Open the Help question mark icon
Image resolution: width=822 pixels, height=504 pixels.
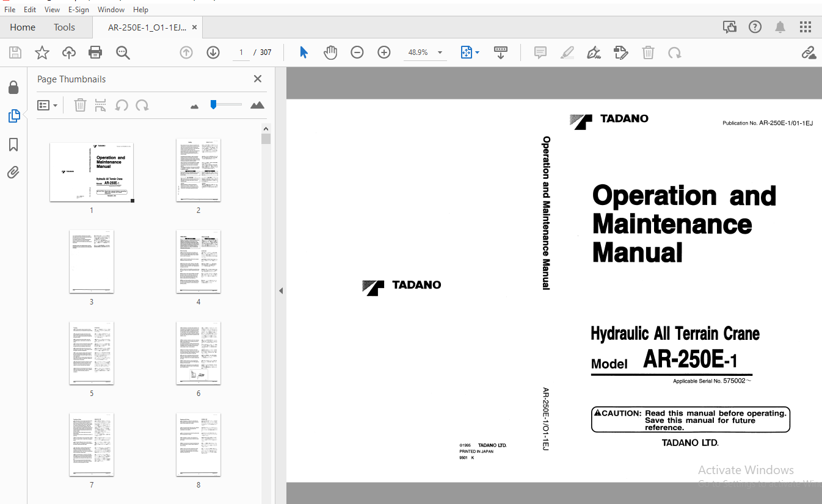755,27
